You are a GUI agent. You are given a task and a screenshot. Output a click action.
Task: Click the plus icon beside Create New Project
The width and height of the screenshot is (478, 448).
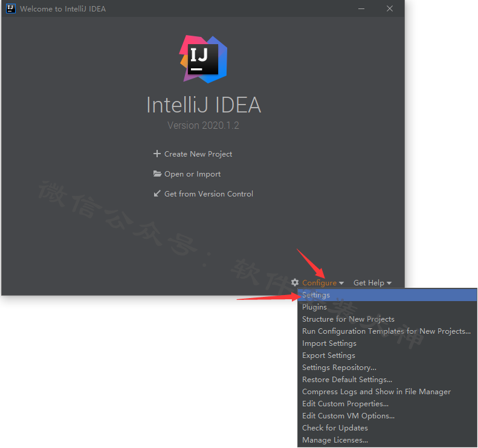pyautogui.click(x=157, y=154)
